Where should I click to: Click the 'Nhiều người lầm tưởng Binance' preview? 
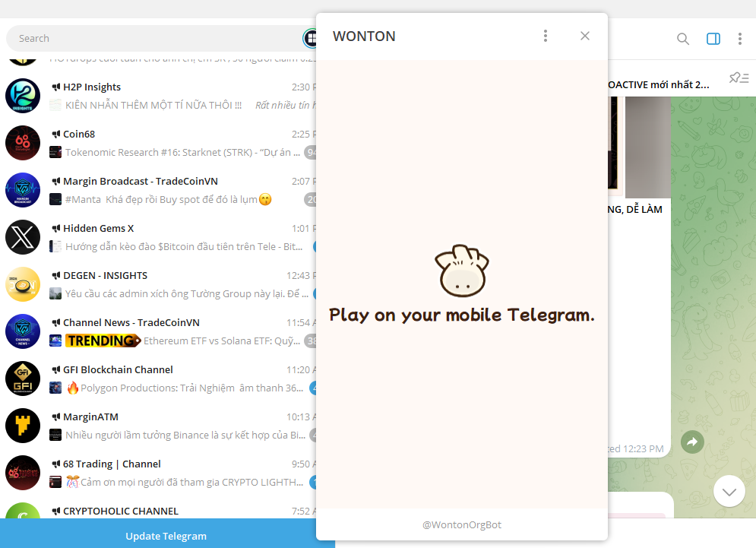click(x=185, y=435)
